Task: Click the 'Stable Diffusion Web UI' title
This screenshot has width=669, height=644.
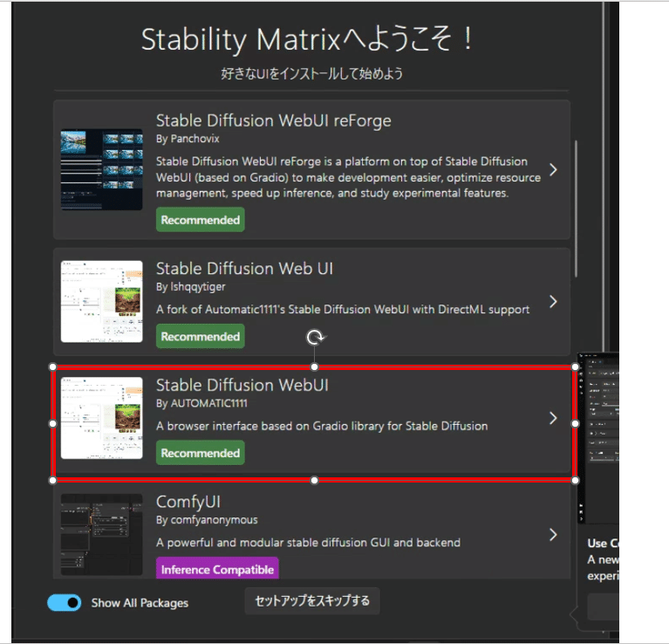Action: [x=244, y=269]
